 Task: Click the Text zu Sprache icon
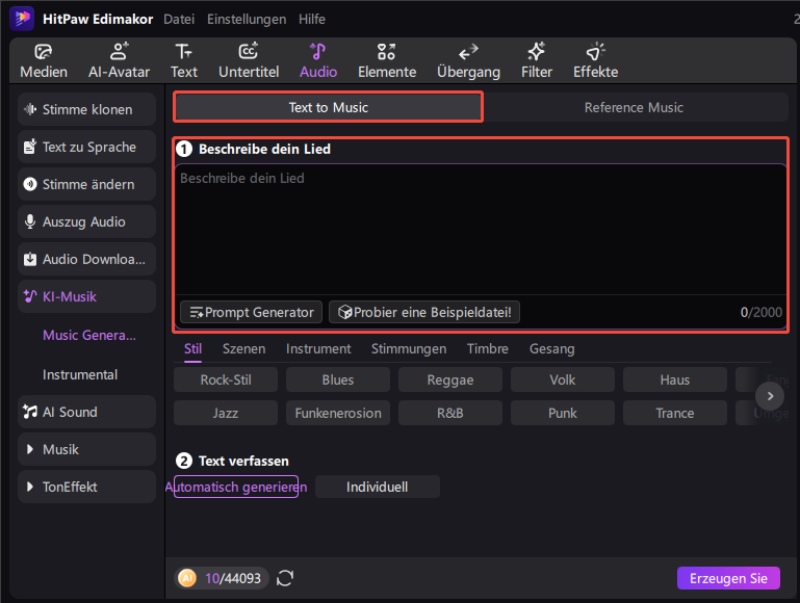30,147
